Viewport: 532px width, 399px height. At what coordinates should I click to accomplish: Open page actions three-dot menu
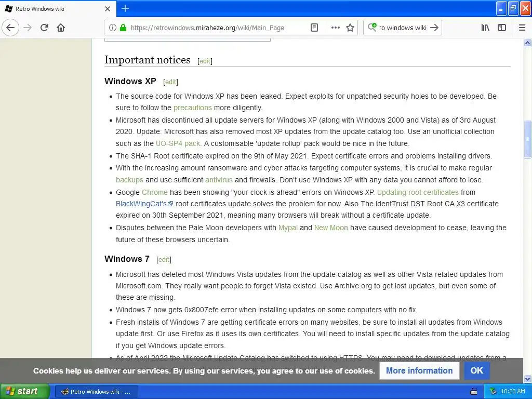coord(335,28)
